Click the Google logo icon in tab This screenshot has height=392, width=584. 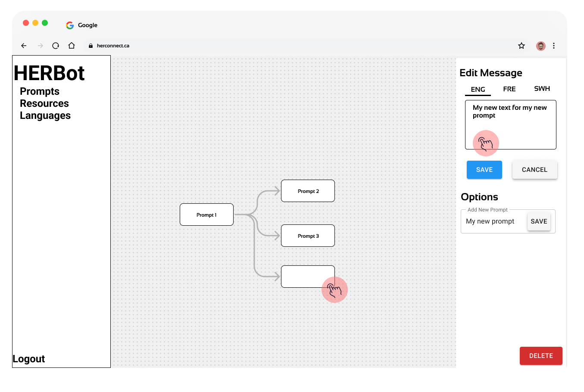[x=70, y=25]
